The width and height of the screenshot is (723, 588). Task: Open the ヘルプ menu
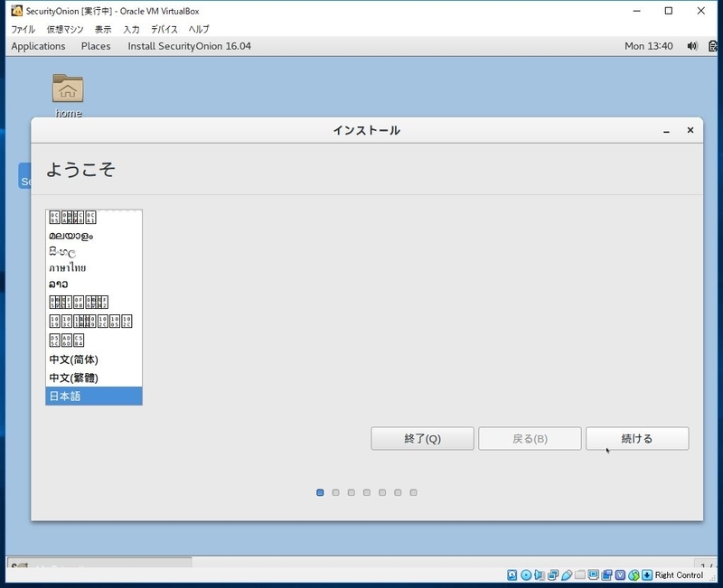pos(199,30)
